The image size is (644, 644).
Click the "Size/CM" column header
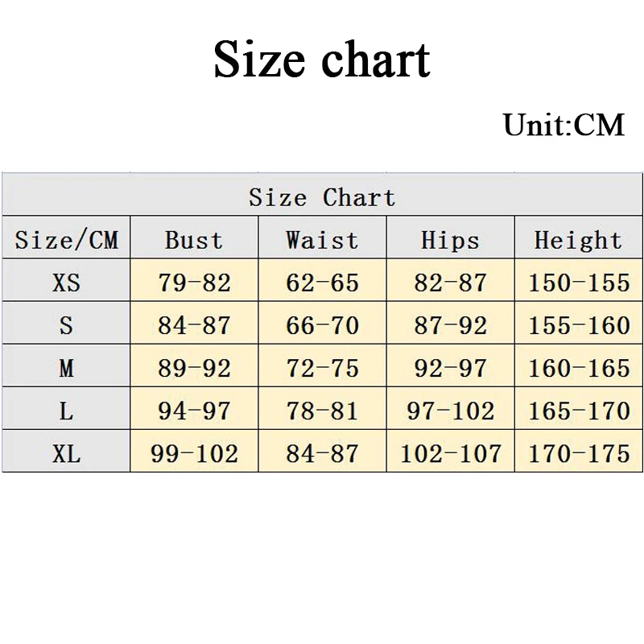click(66, 240)
